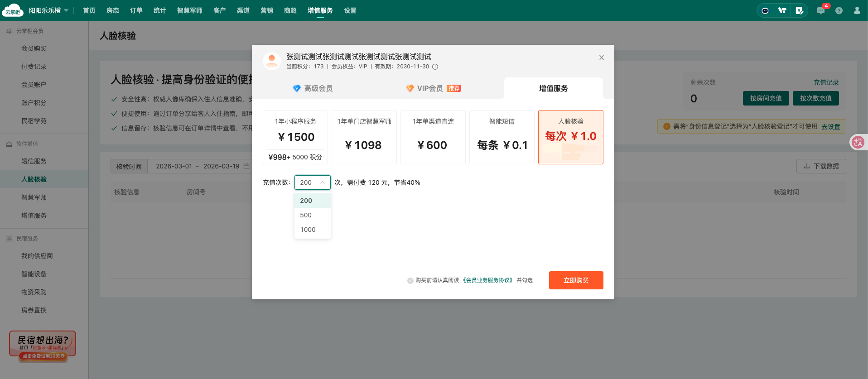Click the validity info icon next to 2030-11-30

click(435, 67)
